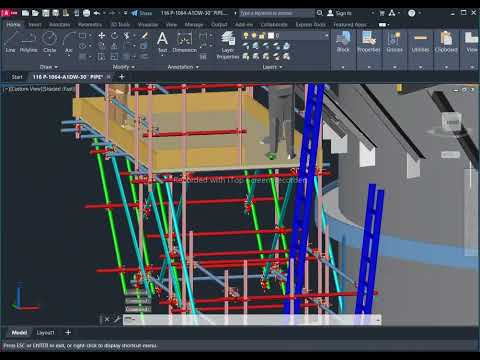
Task: Open the Manage ribbon tab
Action: [x=194, y=25]
